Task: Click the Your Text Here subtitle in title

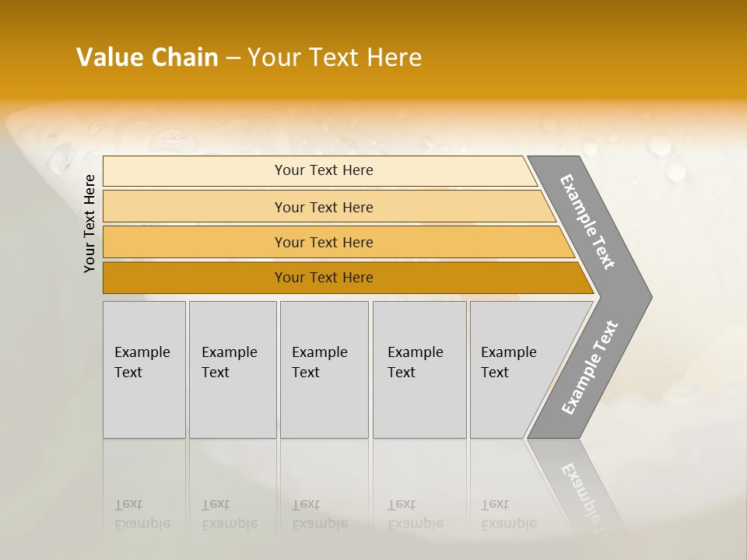Action: tap(335, 57)
